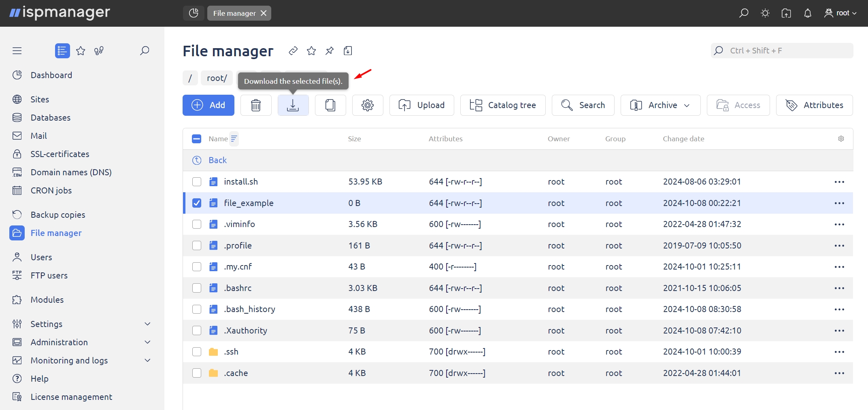This screenshot has width=868, height=410.
Task: Open Databases section
Action: coord(51,117)
